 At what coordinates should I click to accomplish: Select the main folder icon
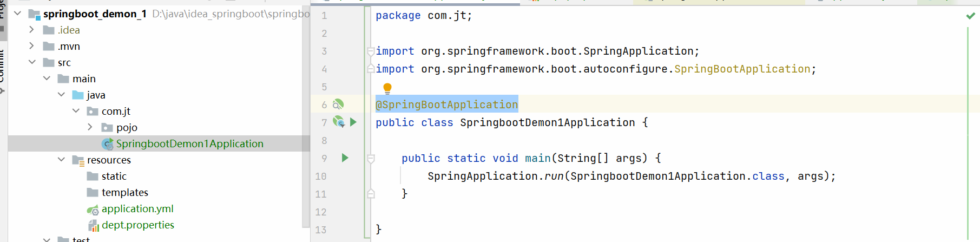pos(63,79)
